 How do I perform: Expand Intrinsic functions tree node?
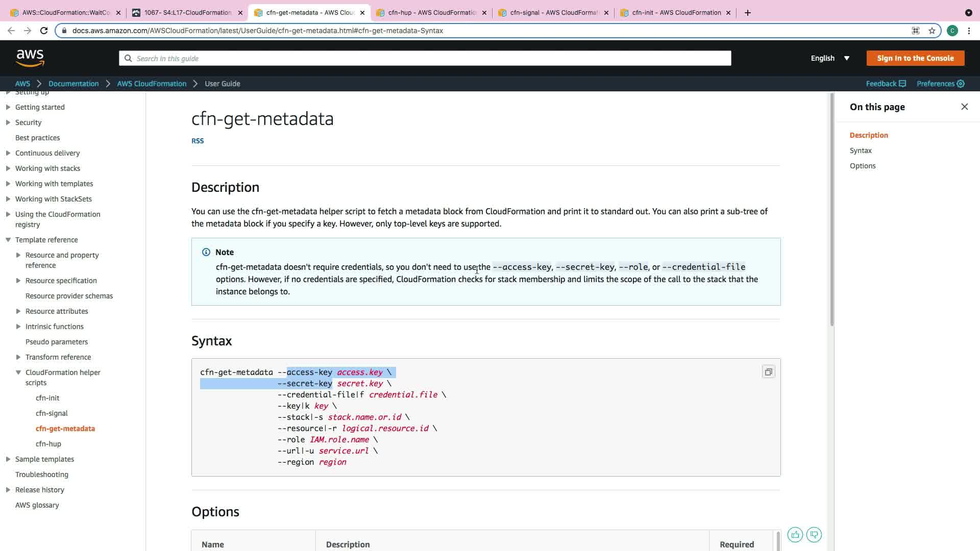pos(18,327)
